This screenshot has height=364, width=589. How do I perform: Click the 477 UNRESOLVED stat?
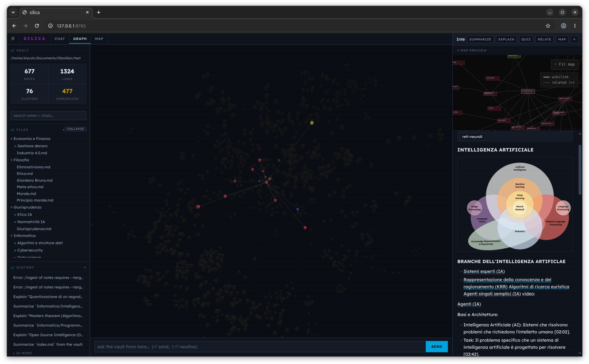point(67,94)
